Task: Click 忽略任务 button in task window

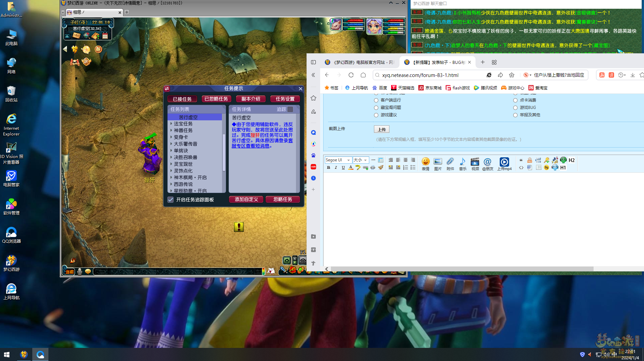Action: pyautogui.click(x=283, y=199)
